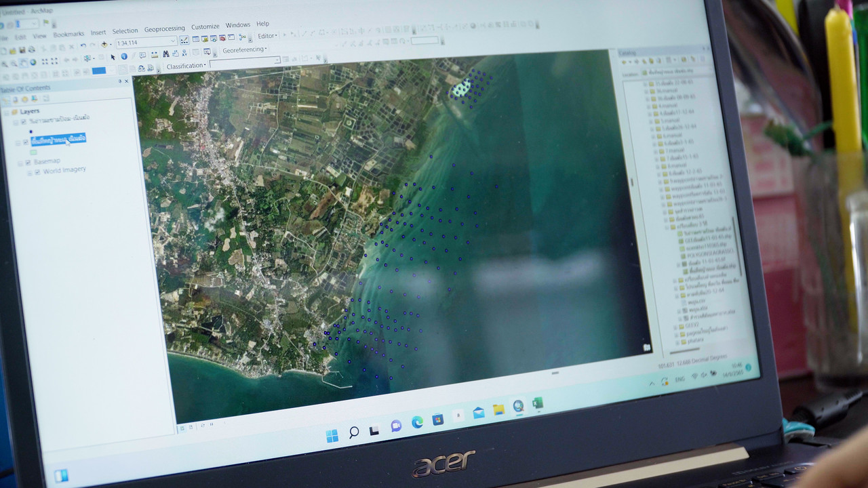Click the Fixed Zoom Out arrows icon
The height and width of the screenshot is (488, 868).
[54, 61]
